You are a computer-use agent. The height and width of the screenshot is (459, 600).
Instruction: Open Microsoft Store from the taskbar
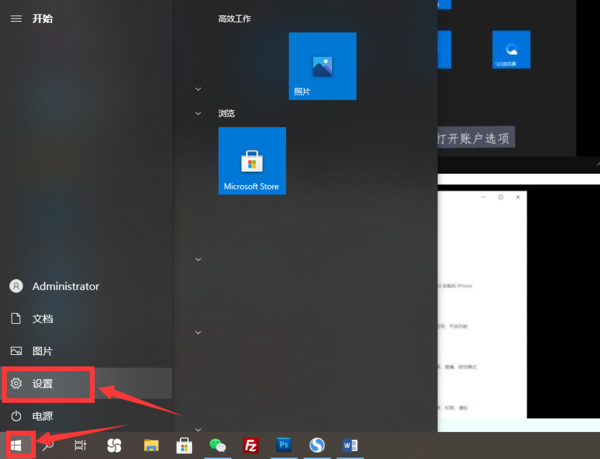pyautogui.click(x=184, y=445)
